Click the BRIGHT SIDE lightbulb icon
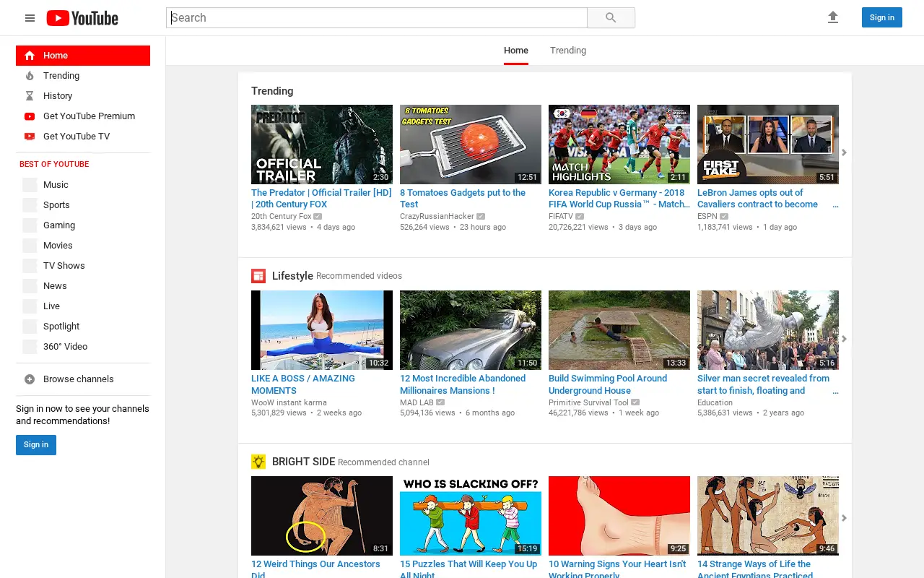The image size is (924, 578). (258, 462)
